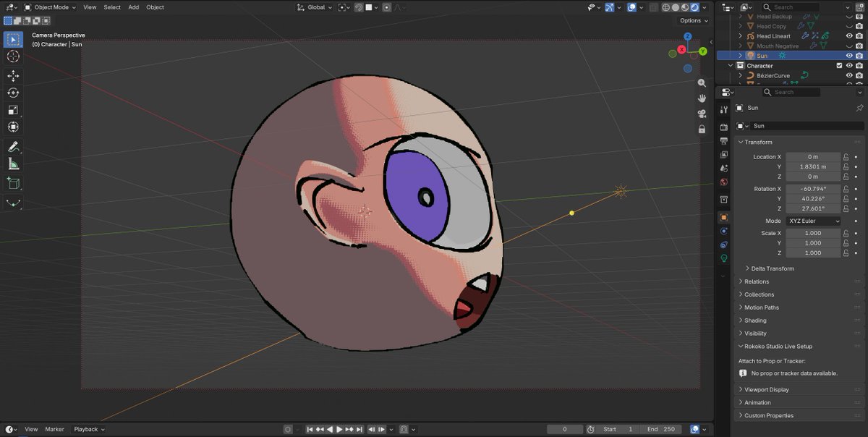868x437 pixels.
Task: Select the Annotate tool
Action: tap(13, 147)
